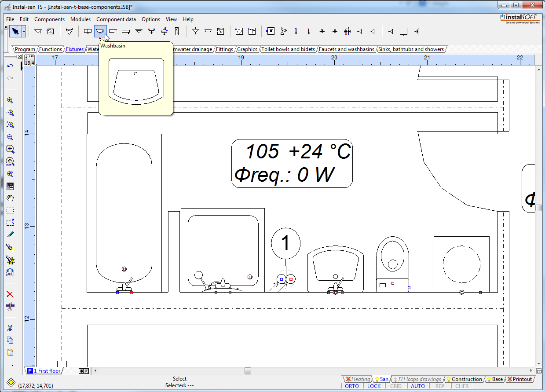545x392 pixels.
Task: Select the T-shaped fixture box icon
Action: click(252, 31)
